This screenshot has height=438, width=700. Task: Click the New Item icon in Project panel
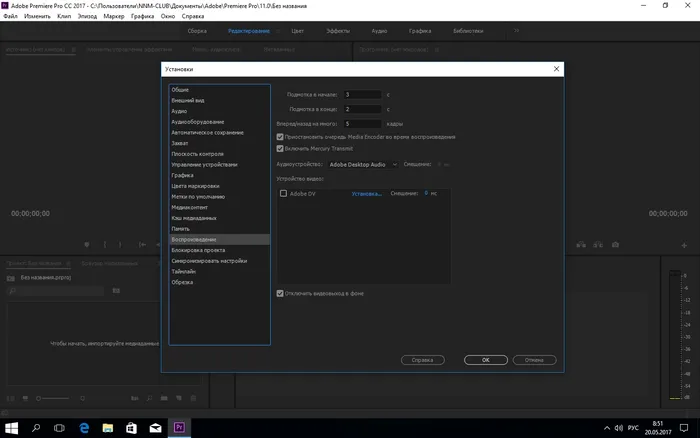[x=179, y=398]
